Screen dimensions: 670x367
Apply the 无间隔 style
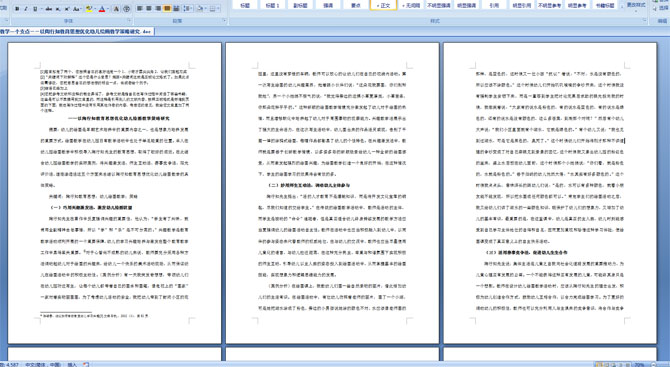[411, 5]
